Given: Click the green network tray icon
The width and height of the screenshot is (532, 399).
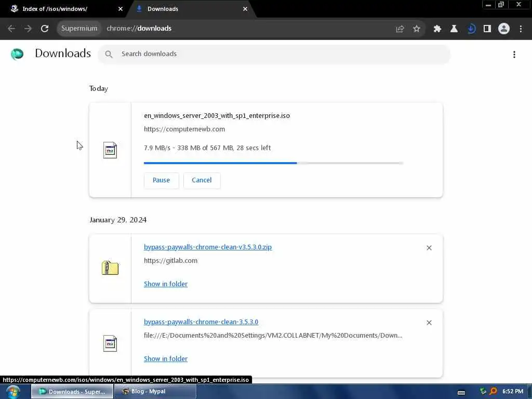Looking at the screenshot, I should click(x=483, y=391).
